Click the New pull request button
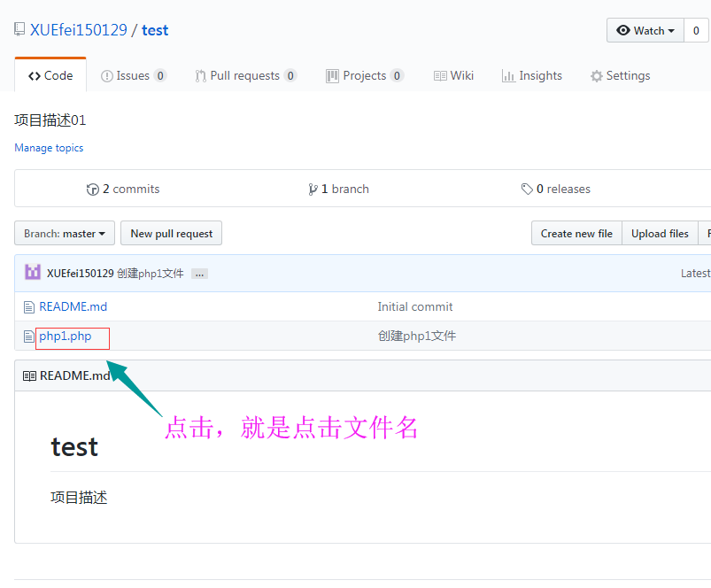Viewport: 711px width, 588px height. 172,234
